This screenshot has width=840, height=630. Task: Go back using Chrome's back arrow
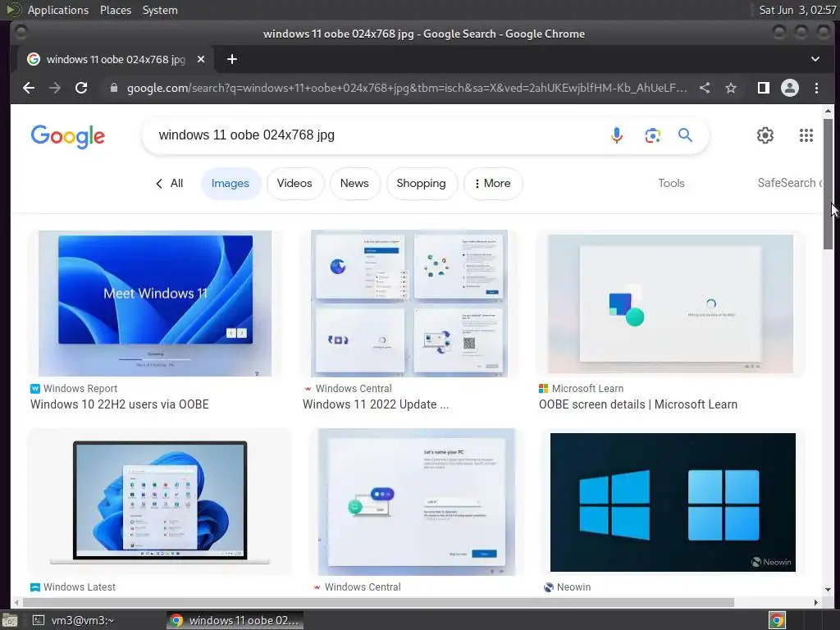click(29, 88)
